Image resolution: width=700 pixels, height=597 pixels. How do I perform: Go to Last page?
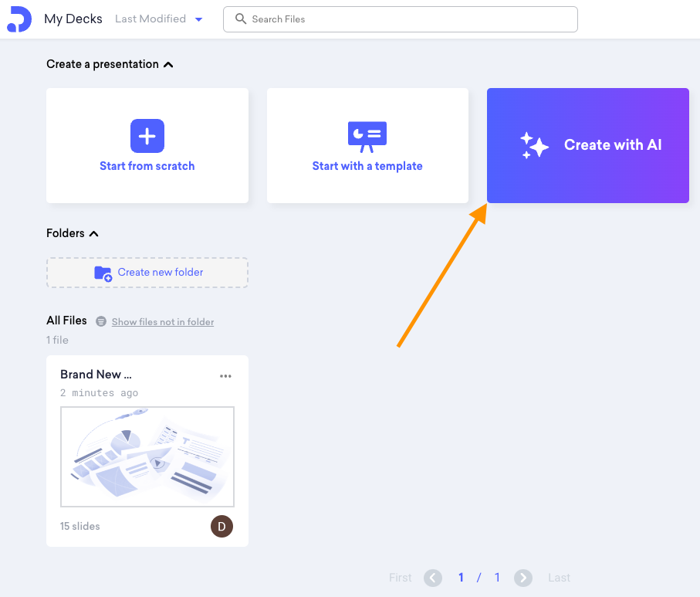[559, 578]
